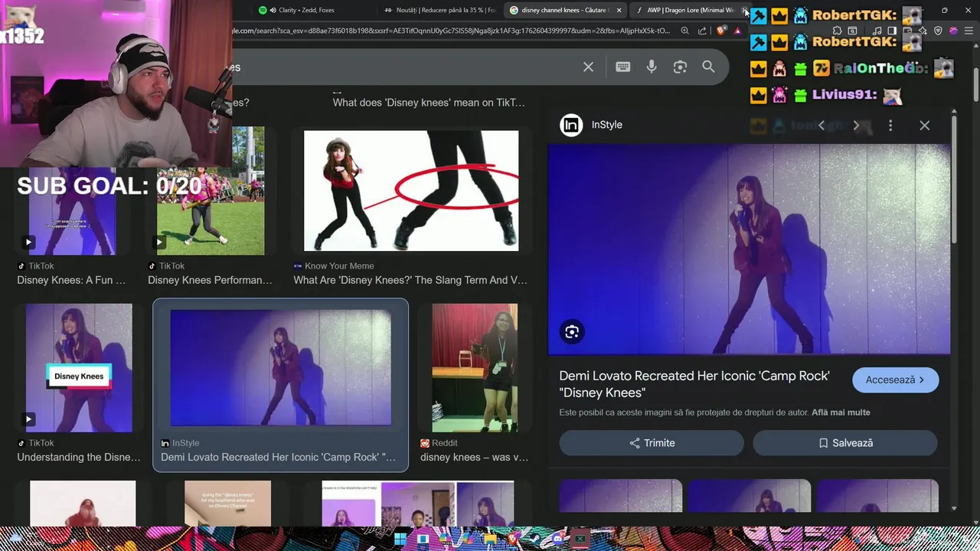Open Steam from the taskbar
The width and height of the screenshot is (980, 551).
(534, 539)
